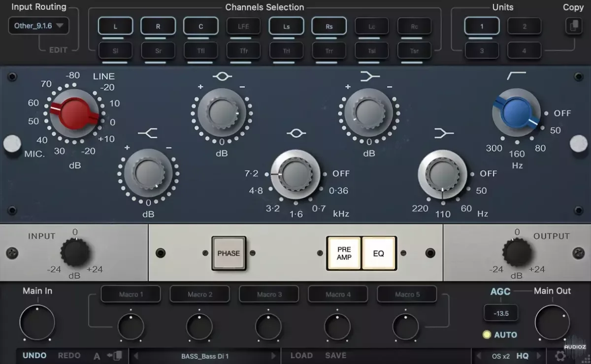Switch to Unit 2
This screenshot has width=591, height=364.
(525, 26)
